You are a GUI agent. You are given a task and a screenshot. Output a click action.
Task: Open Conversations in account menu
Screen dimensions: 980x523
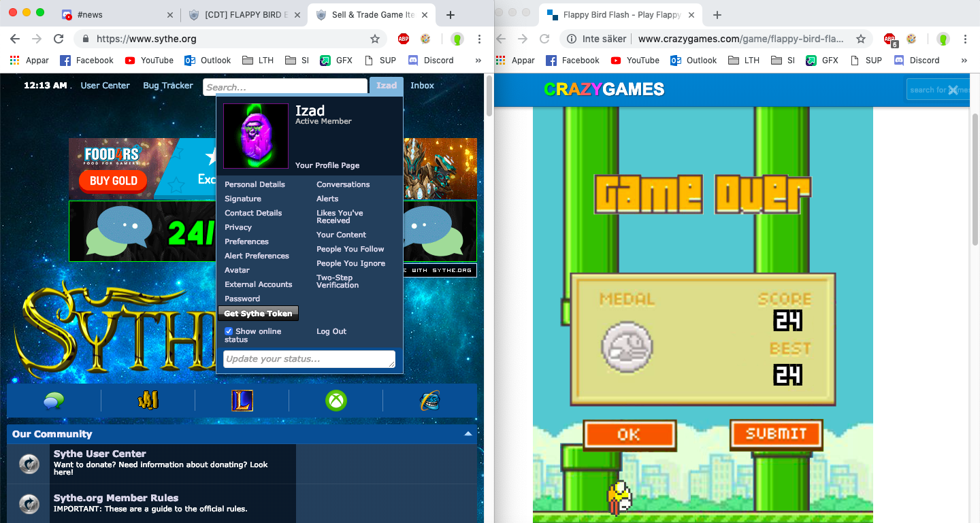[x=343, y=184]
